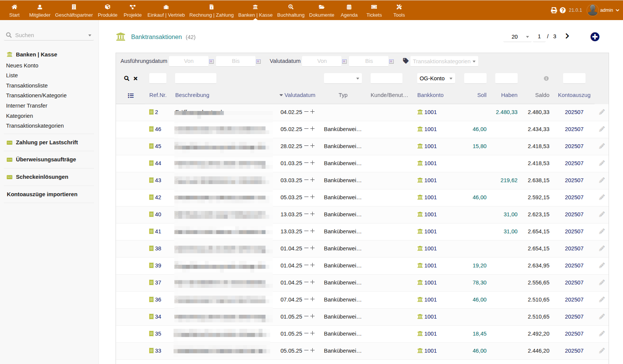Expand the Transaktionskategorien dropdown

click(x=444, y=61)
